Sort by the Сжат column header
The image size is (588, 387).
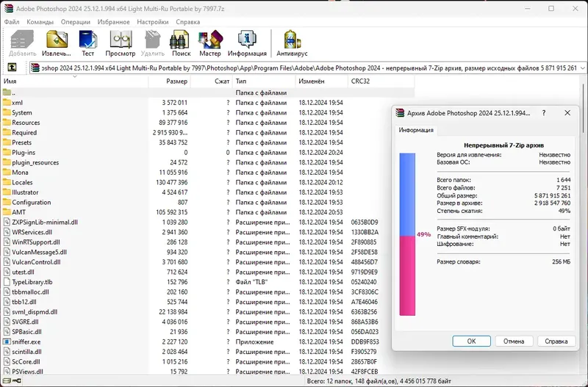(x=212, y=82)
